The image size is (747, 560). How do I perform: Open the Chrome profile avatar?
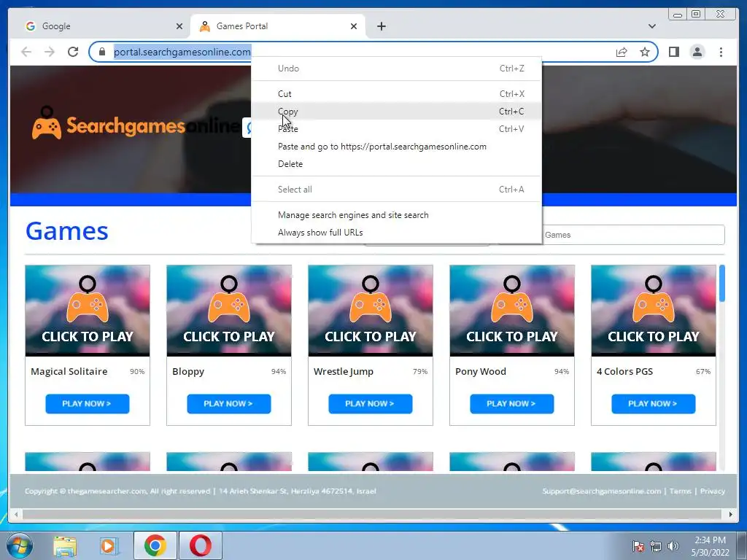coord(697,52)
